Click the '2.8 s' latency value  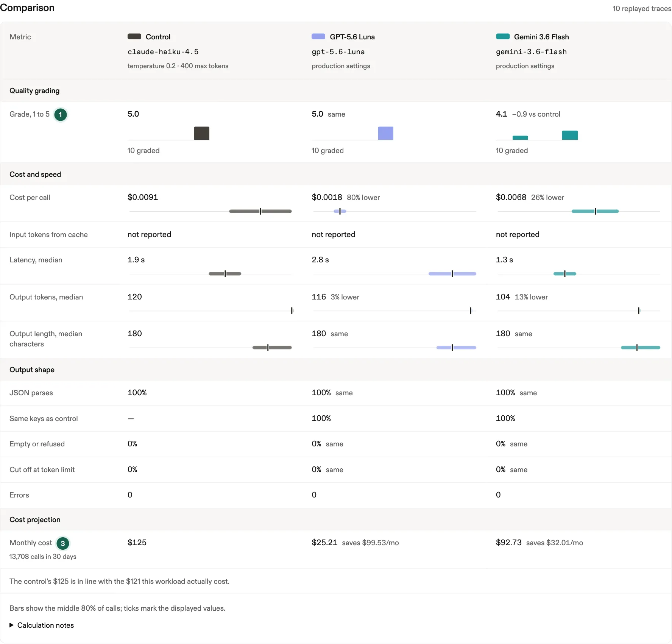coord(320,260)
